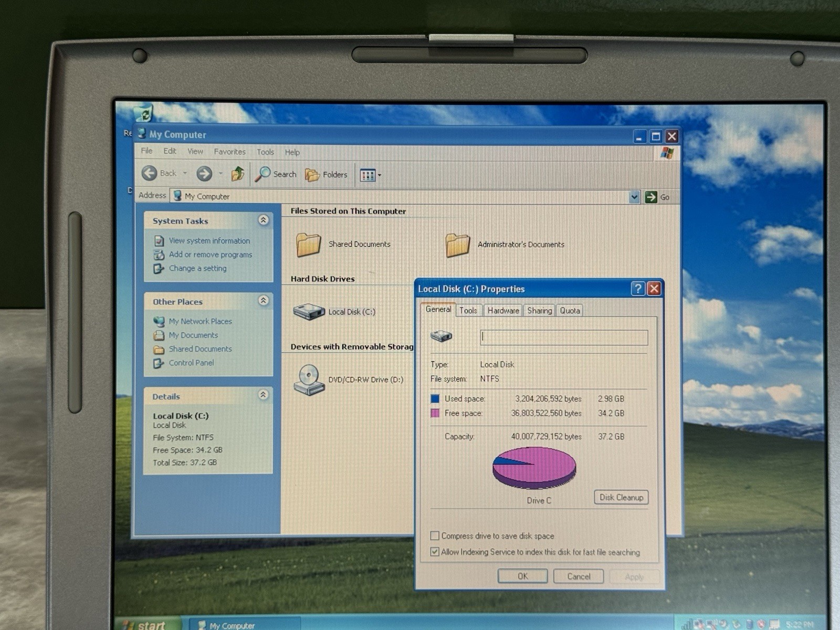
Task: Open the Address bar dropdown arrow
Action: 634,197
